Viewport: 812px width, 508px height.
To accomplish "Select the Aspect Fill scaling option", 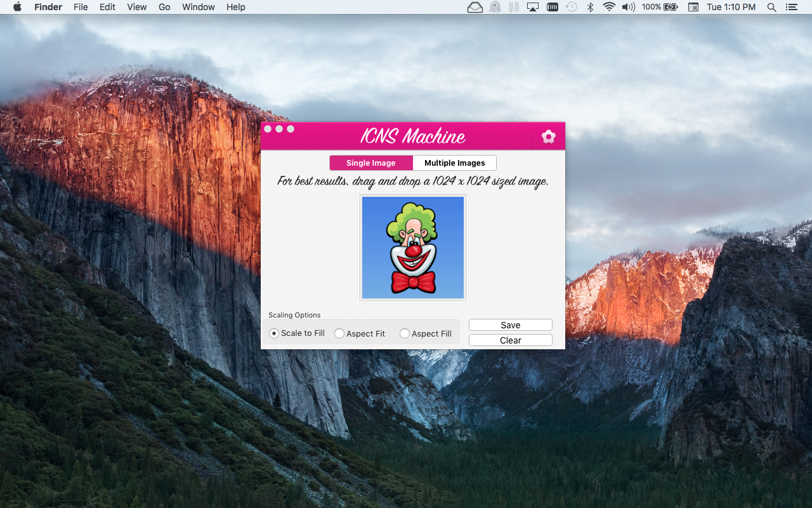I will tap(405, 333).
